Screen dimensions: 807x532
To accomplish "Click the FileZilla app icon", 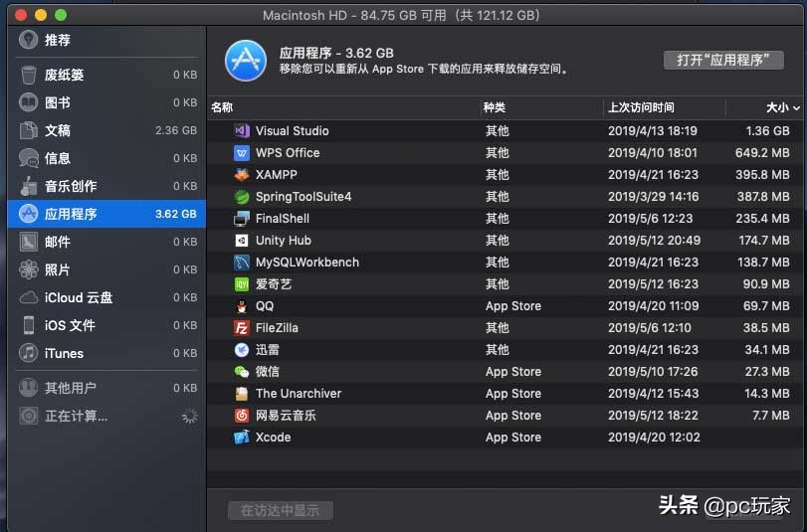I will point(242,328).
